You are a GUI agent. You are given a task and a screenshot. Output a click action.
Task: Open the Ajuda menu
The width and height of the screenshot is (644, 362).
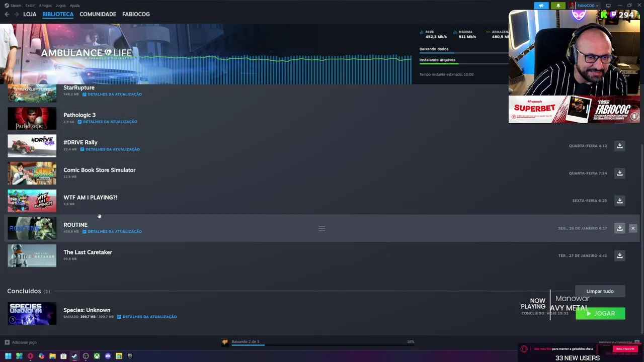[74, 6]
